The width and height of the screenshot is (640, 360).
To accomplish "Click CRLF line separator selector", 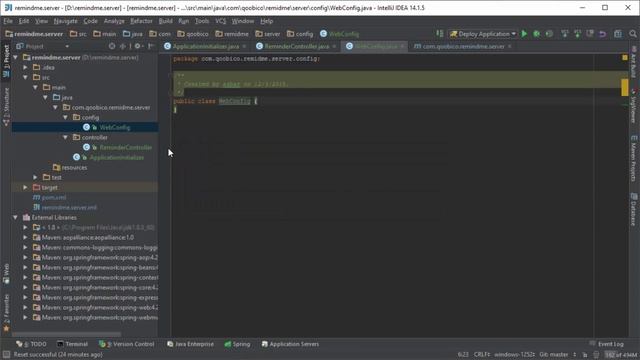I will click(482, 355).
